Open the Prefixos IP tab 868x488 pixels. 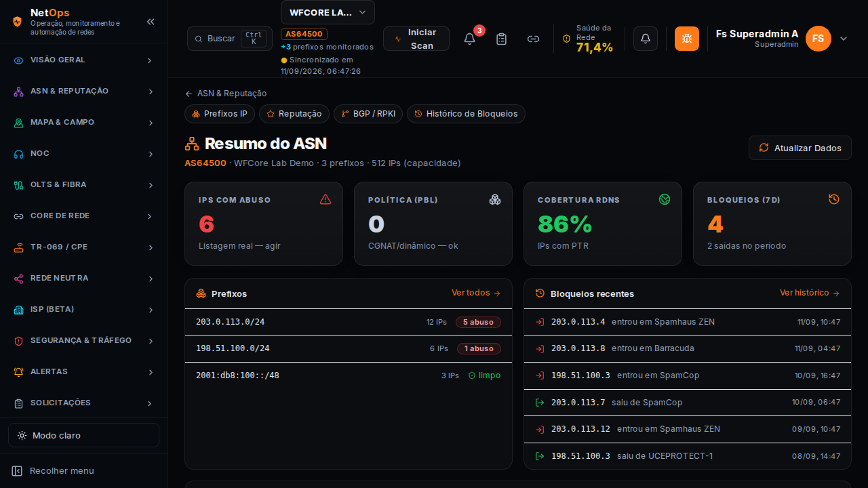[220, 114]
